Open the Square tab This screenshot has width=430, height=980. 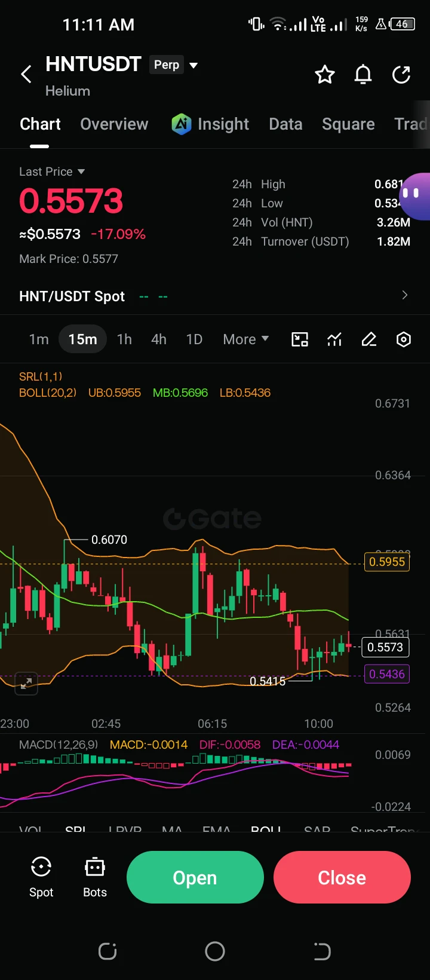click(x=348, y=124)
